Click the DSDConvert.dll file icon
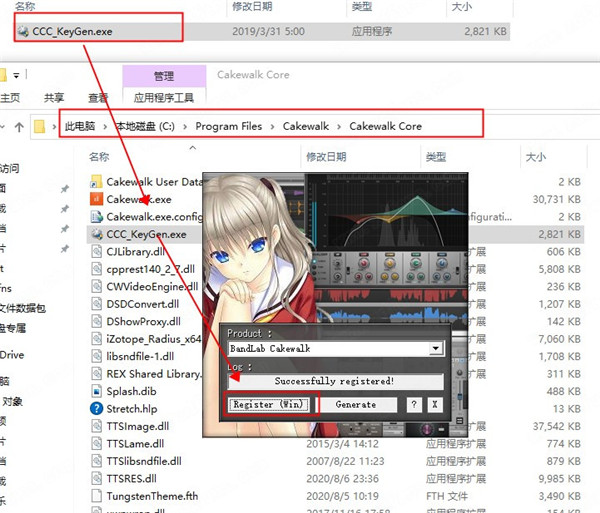This screenshot has width=600, height=513. [96, 304]
